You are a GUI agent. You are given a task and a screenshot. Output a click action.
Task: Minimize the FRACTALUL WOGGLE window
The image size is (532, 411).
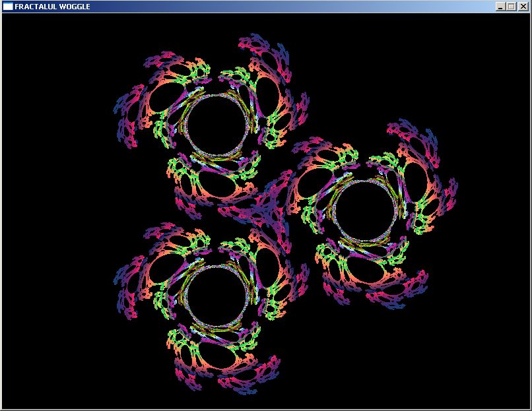click(500, 7)
